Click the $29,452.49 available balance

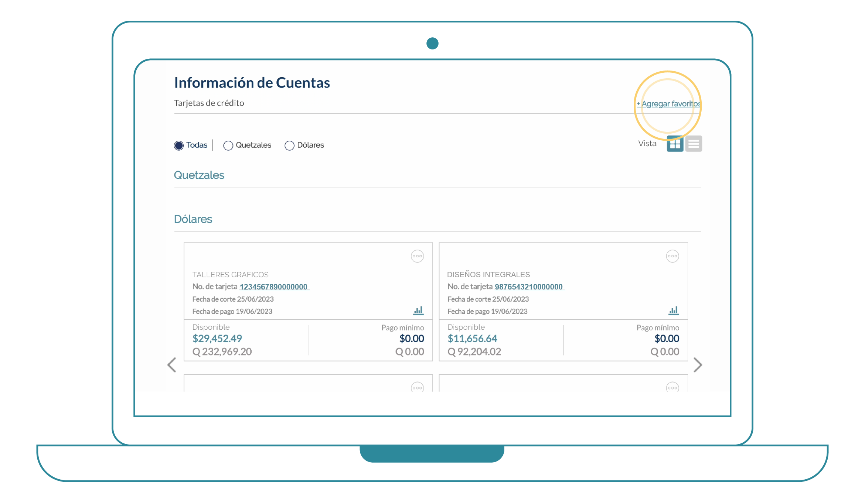click(x=217, y=338)
